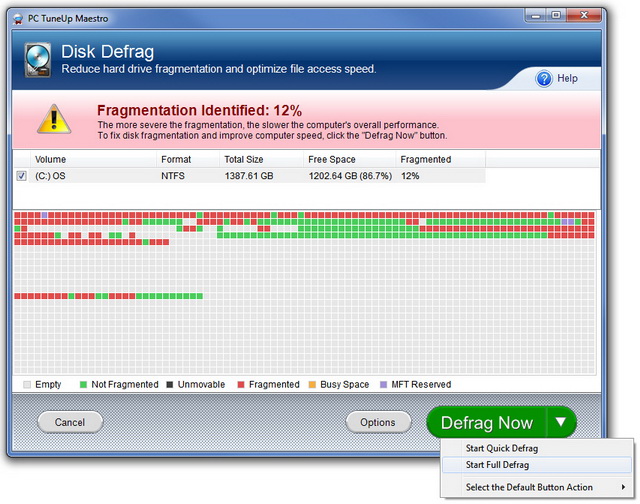Click the Empty legend color swatch
This screenshot has height=504, width=640.
27,384
